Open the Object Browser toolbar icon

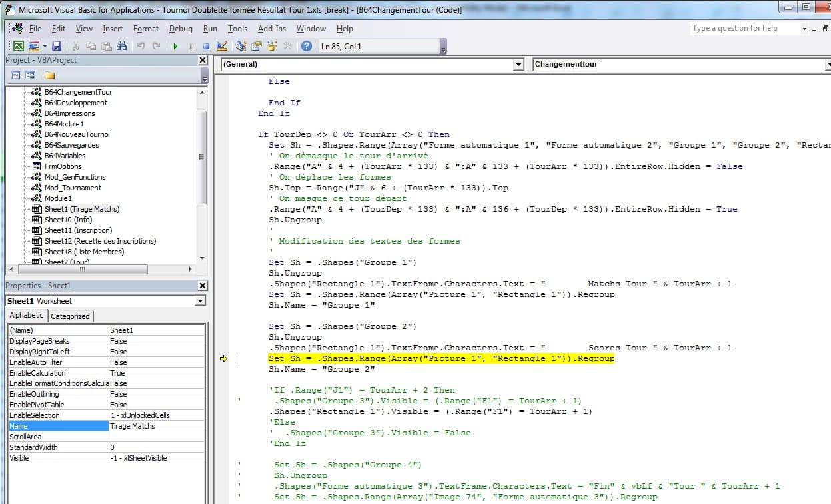pyautogui.click(x=272, y=46)
